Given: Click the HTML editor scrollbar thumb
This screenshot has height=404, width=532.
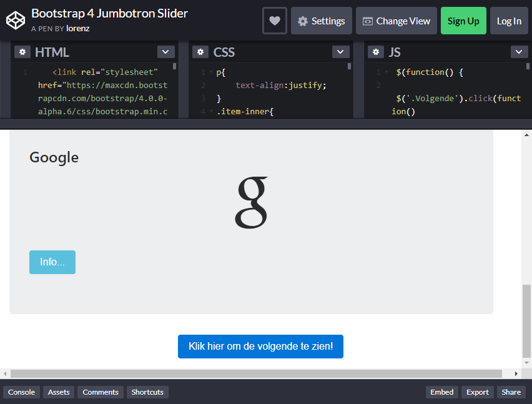Looking at the screenshot, I should (174, 66).
